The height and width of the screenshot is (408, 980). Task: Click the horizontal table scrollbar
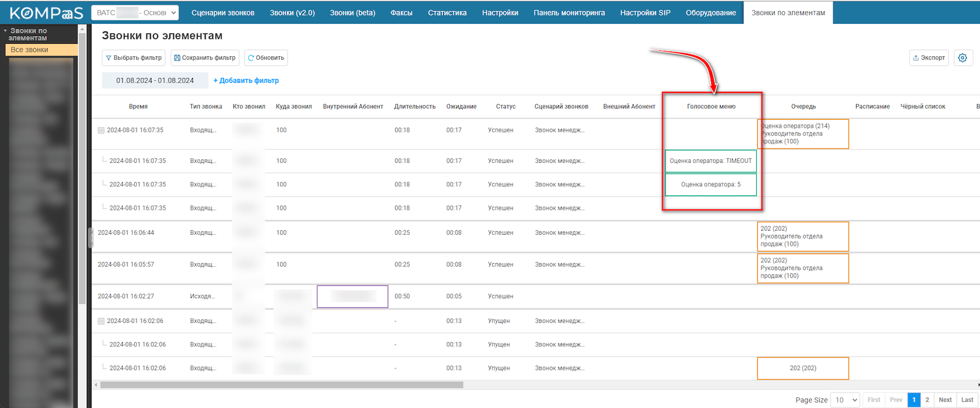281,385
